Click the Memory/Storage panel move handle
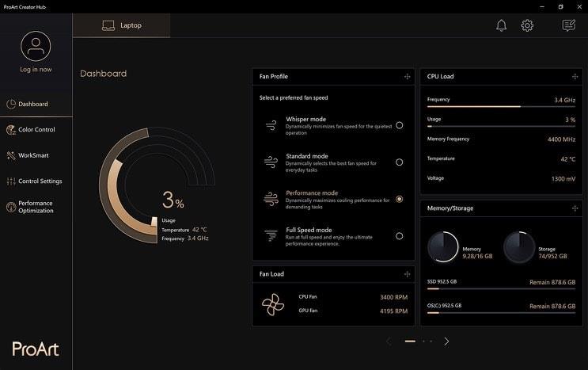This screenshot has height=370, width=588. 575,208
